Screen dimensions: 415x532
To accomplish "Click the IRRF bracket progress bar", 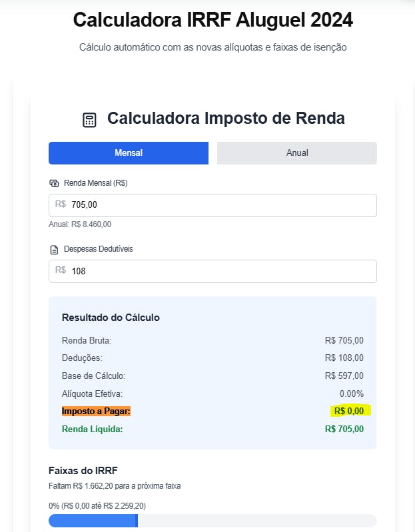I will (212, 520).
